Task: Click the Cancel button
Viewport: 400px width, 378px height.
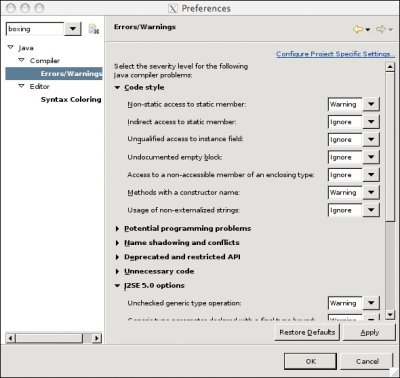Action: point(367,361)
